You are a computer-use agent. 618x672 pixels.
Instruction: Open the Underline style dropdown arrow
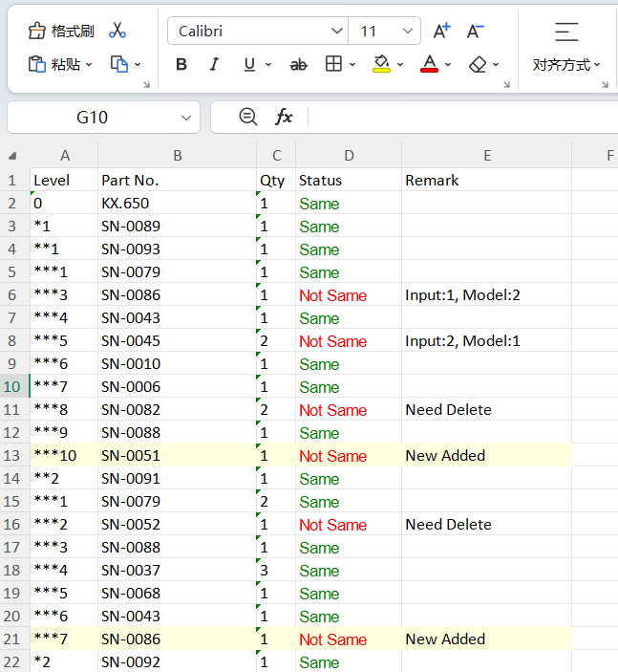(268, 65)
